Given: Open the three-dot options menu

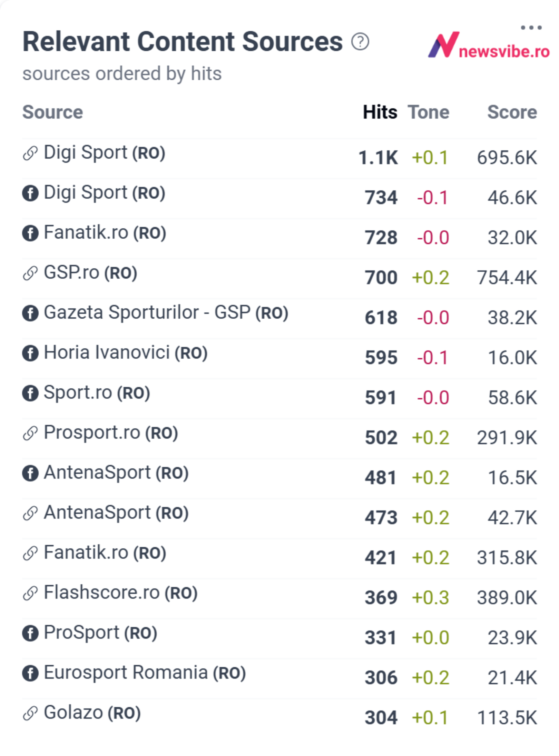Looking at the screenshot, I should pyautogui.click(x=531, y=27).
